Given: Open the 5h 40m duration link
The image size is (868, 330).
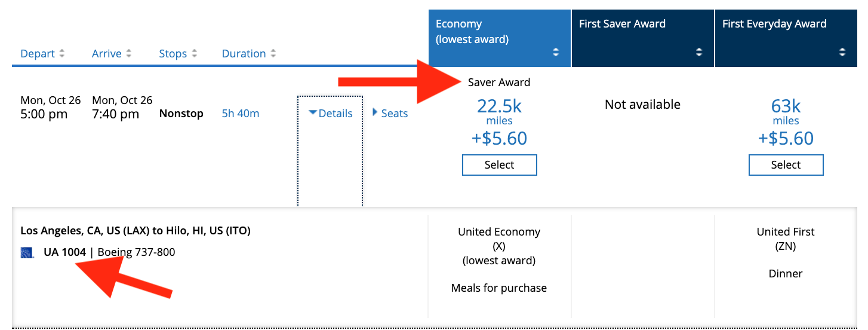Looking at the screenshot, I should coord(241,114).
